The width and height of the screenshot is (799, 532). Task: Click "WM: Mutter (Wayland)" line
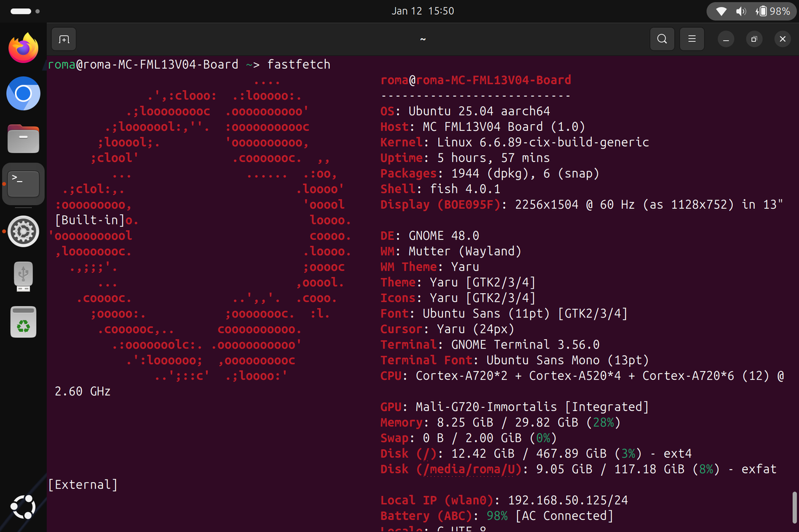(x=451, y=251)
